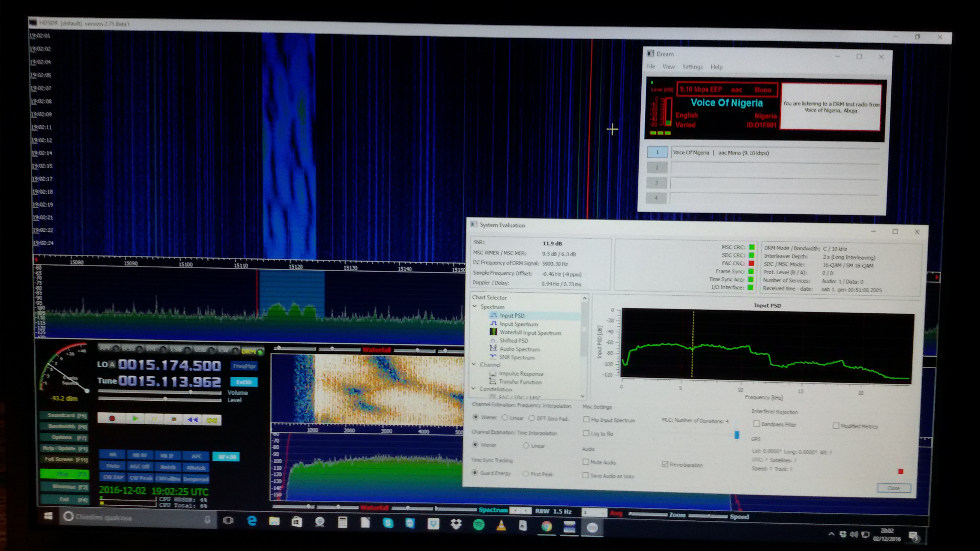Image resolution: width=980 pixels, height=551 pixels.
Task: Click Windows Start button
Action: (48, 516)
